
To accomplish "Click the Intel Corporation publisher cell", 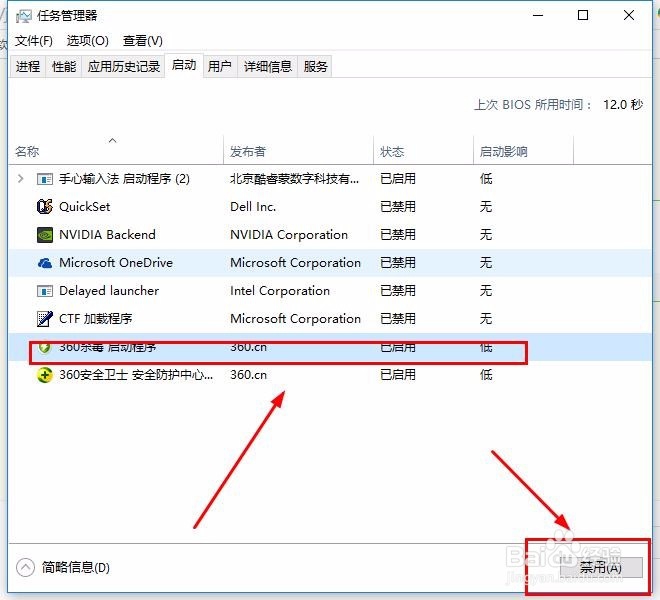I will click(280, 291).
